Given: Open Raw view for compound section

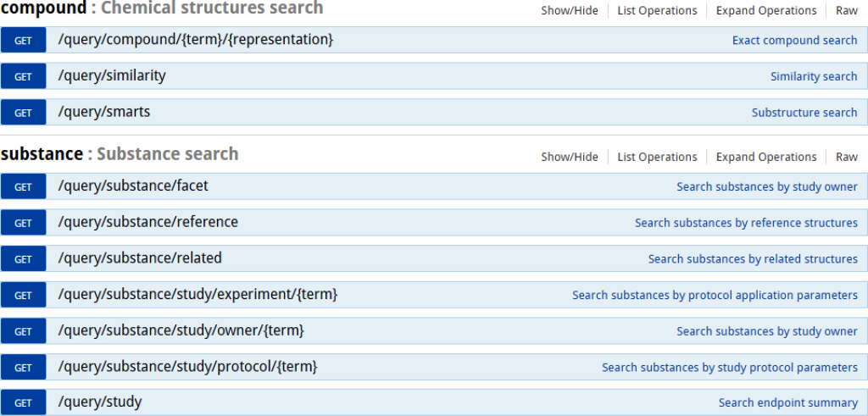Looking at the screenshot, I should [846, 10].
